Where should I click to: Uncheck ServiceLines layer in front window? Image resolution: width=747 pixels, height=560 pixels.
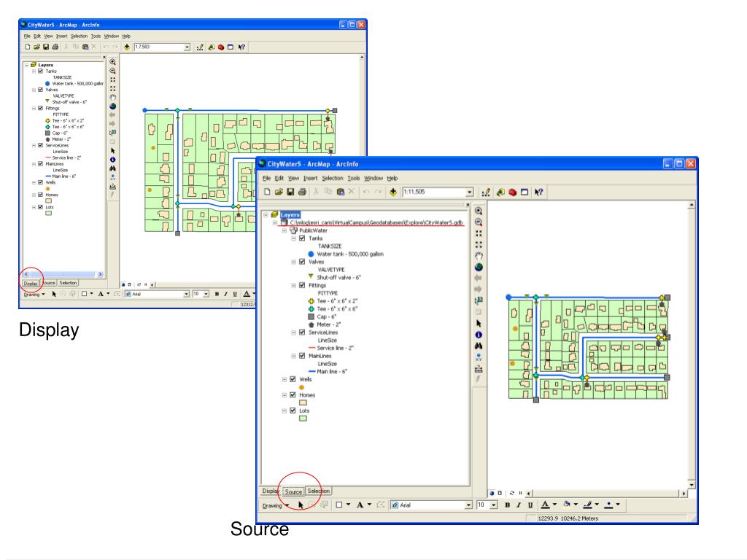[302, 332]
